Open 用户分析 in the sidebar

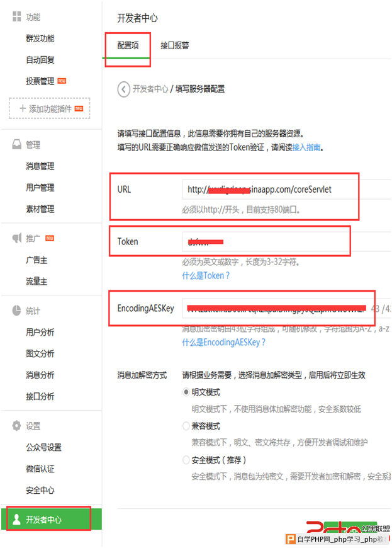pos(40,332)
